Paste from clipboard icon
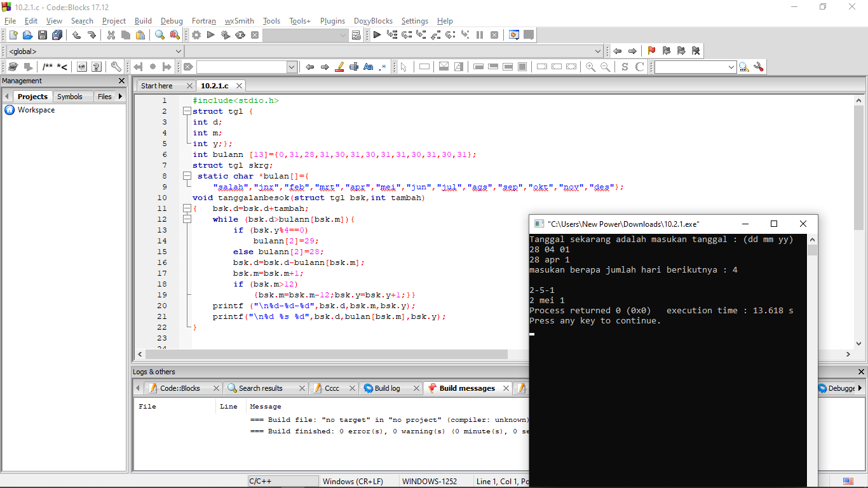Screen dimensions: 868x488 [140, 35]
